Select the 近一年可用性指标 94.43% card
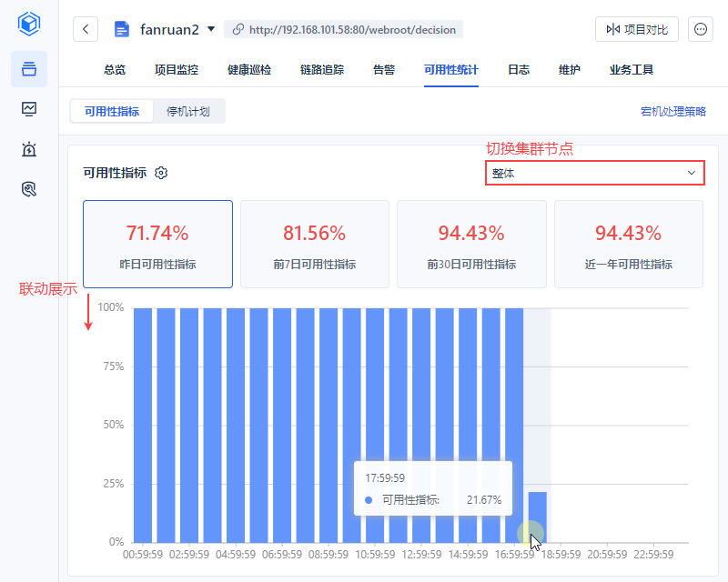 pyautogui.click(x=629, y=244)
